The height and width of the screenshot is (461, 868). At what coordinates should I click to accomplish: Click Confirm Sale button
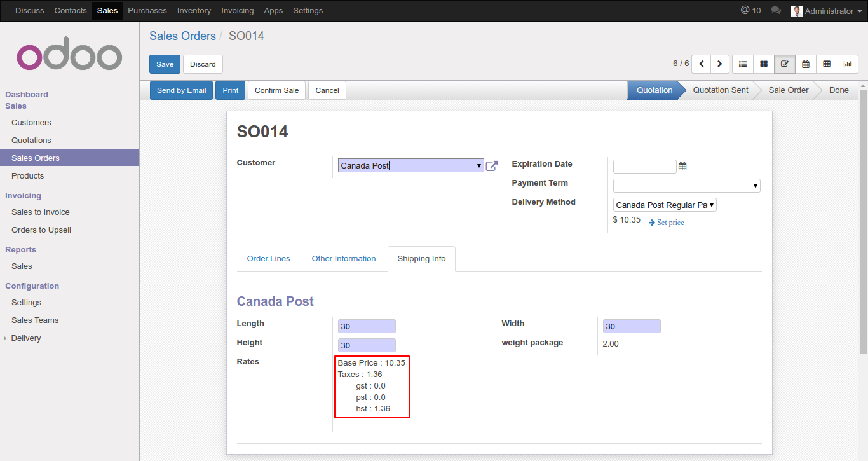(x=276, y=90)
